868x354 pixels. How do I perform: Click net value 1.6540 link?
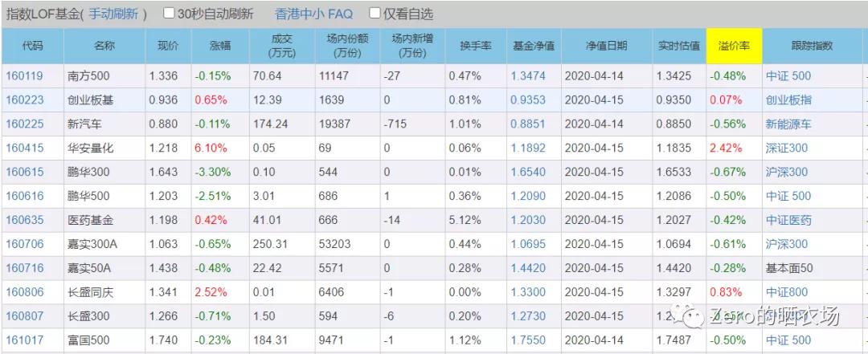[528, 172]
